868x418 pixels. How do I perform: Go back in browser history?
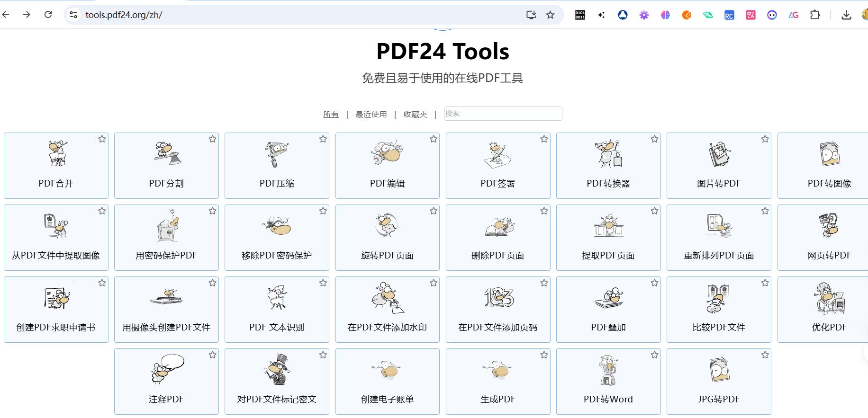pos(6,15)
